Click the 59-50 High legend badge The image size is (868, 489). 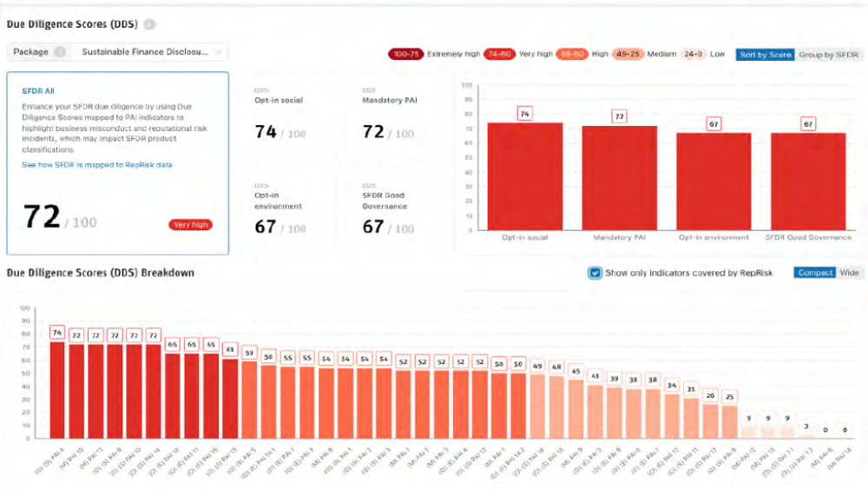[x=572, y=54]
